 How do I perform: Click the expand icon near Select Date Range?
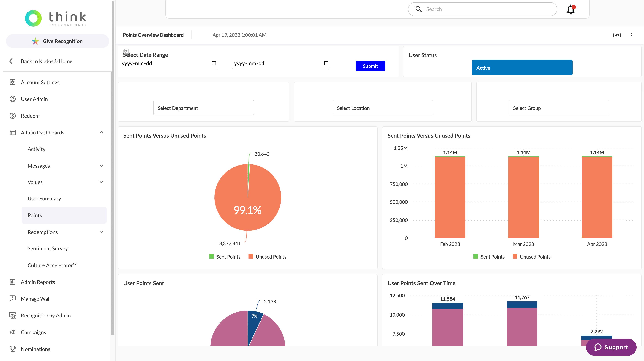[x=126, y=52]
